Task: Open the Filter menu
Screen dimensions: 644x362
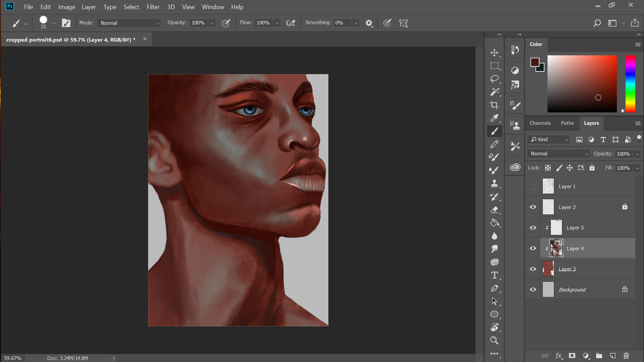Action: pyautogui.click(x=153, y=7)
